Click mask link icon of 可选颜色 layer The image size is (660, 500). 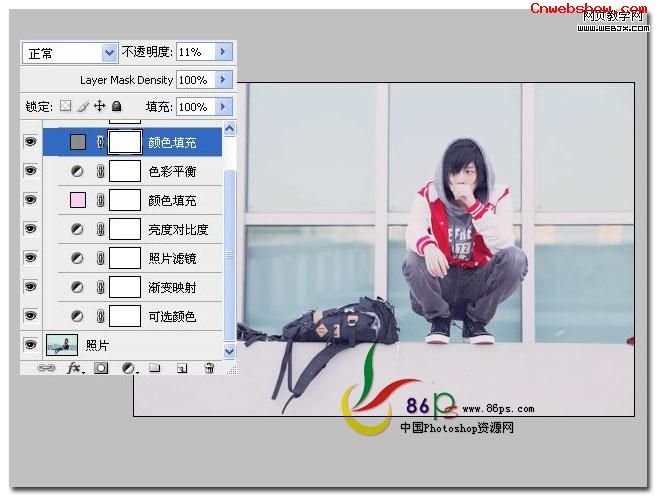coord(100,316)
